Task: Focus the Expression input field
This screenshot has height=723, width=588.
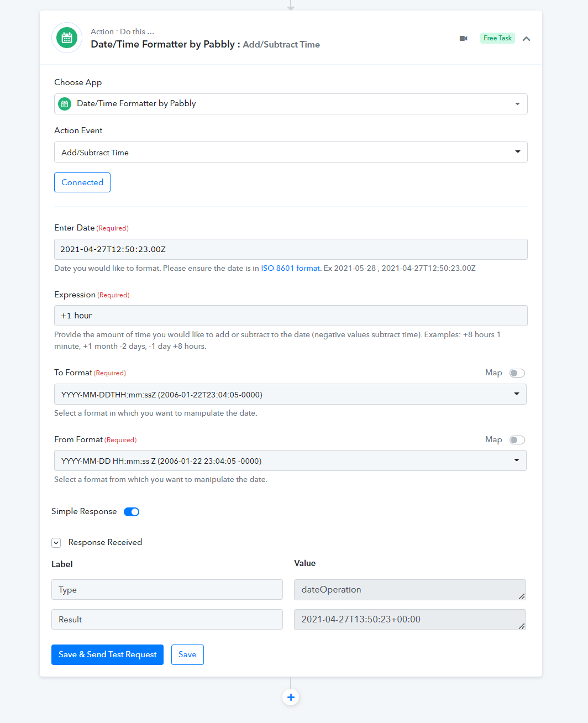Action: click(x=291, y=316)
